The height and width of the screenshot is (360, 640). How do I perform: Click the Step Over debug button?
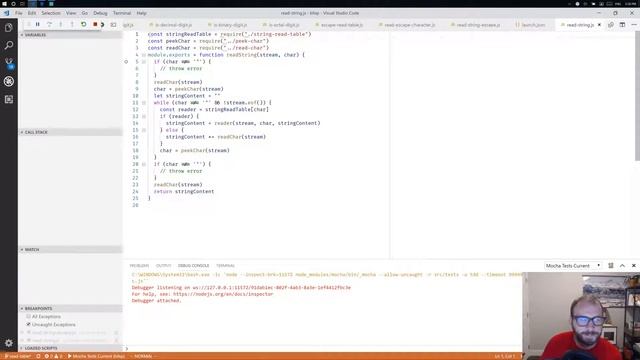click(49, 24)
